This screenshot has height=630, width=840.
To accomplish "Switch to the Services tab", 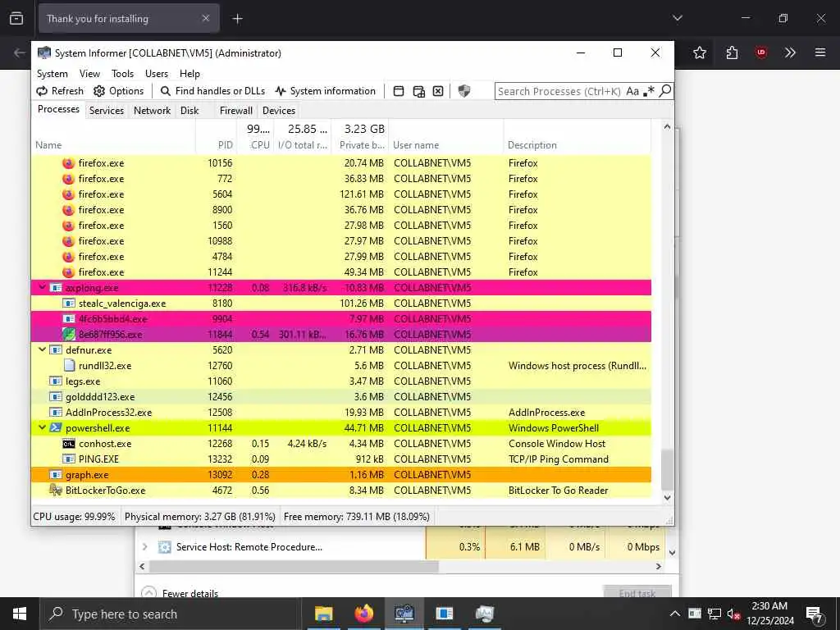I will (107, 111).
